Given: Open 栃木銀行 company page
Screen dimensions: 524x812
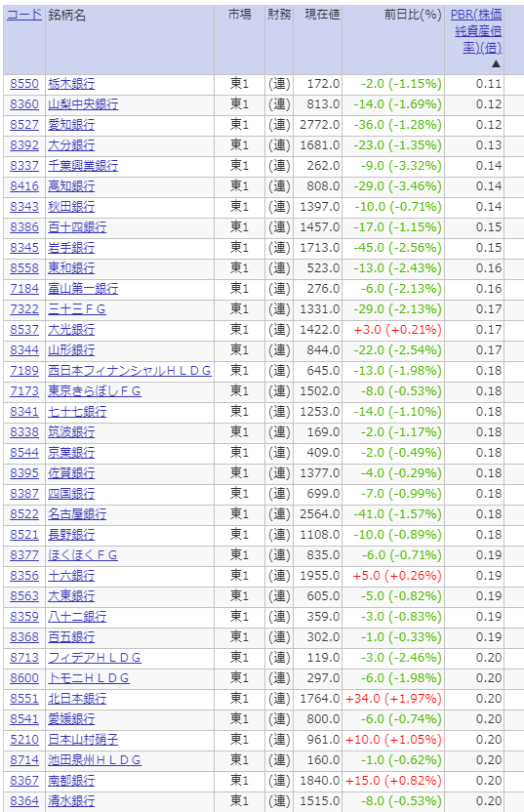Looking at the screenshot, I should 71,84.
